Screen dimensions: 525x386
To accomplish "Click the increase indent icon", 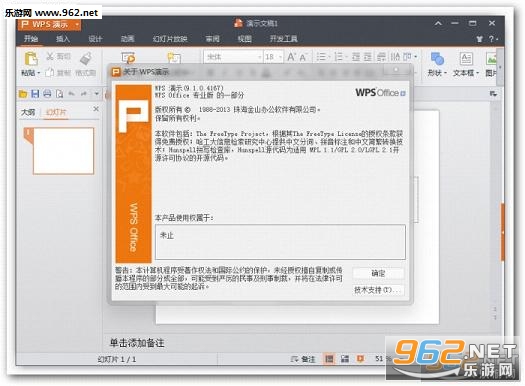I will [x=368, y=57].
